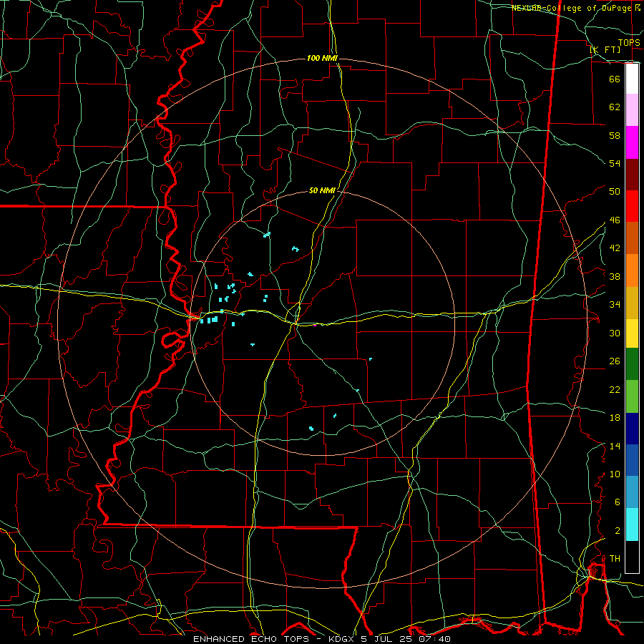This screenshot has height=644, width=644.
Task: Click the "54" legend value
Action: click(615, 163)
